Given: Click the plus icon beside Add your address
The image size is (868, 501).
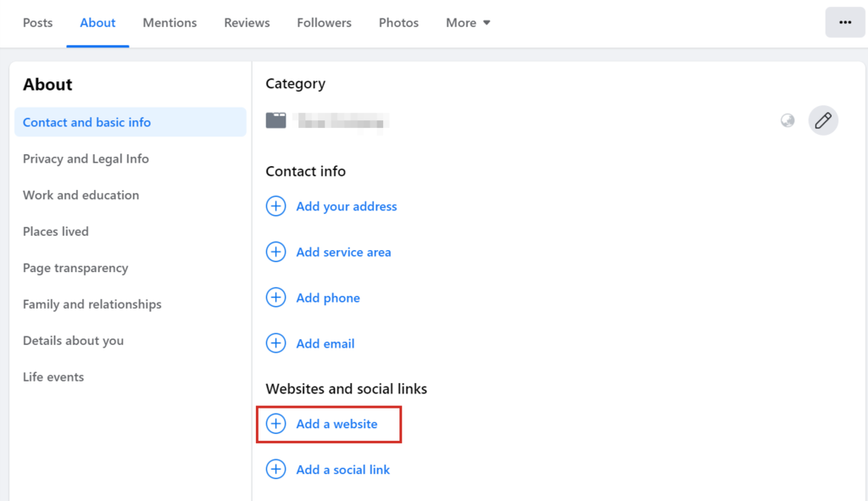Looking at the screenshot, I should click(x=275, y=206).
